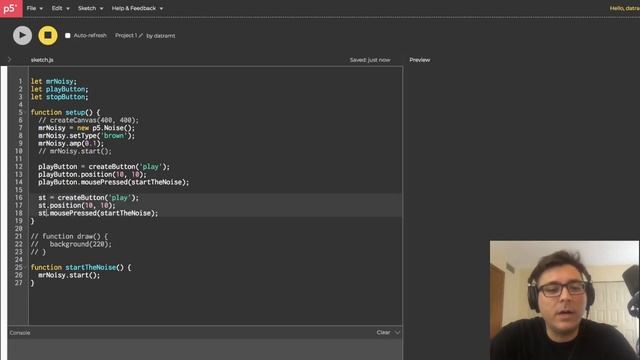This screenshot has height=360, width=640.
Task: Click 'function startTheNoise() {' line
Action: [x=81, y=268]
